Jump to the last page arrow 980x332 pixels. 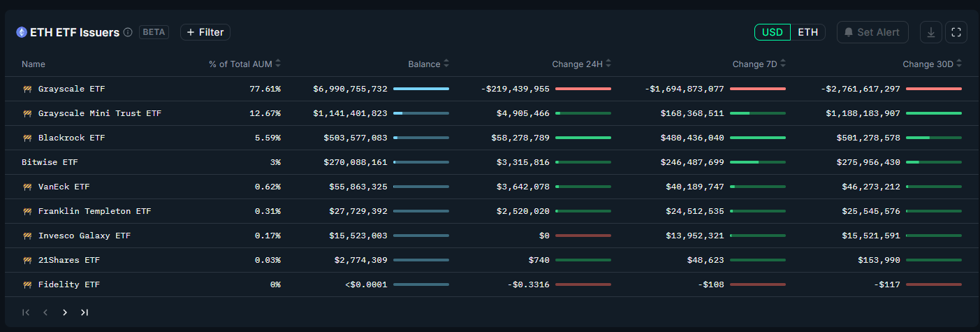[x=85, y=312]
